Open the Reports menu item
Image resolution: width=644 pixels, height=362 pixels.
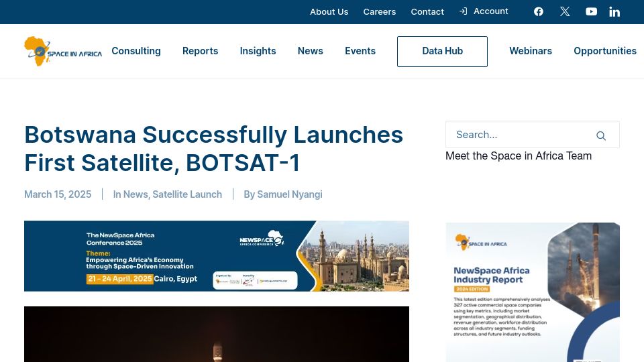200,51
